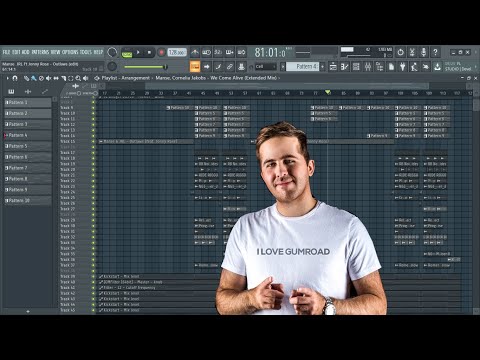
Task: Select Pattern 1 in the picker
Action: [x=28, y=102]
